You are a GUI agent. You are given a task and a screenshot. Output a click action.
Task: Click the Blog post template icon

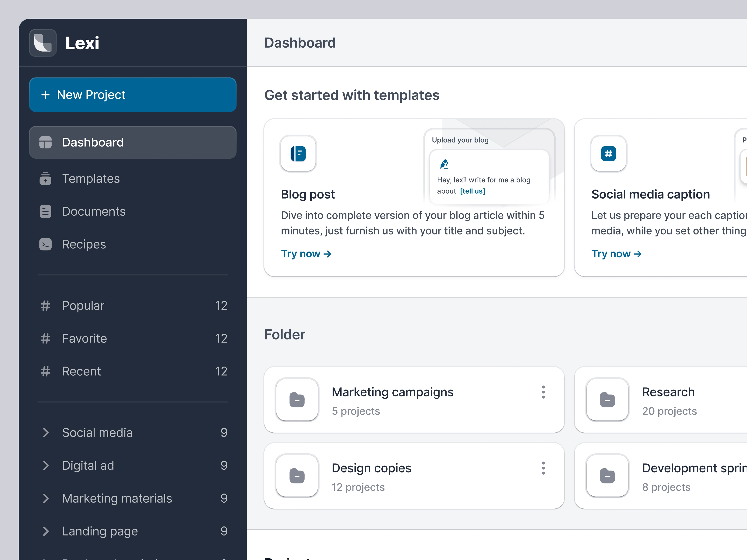point(298,154)
